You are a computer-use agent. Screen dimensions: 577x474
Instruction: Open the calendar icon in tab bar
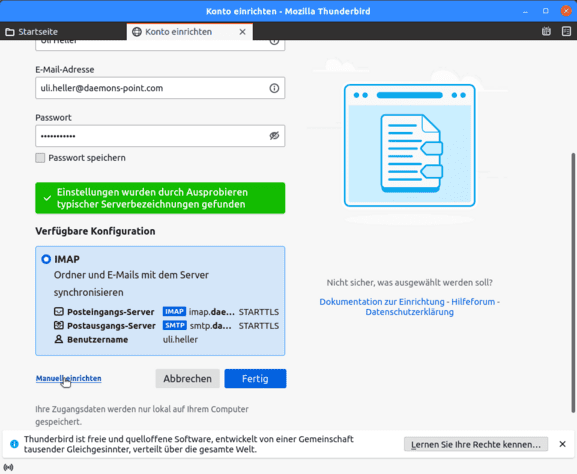pyautogui.click(x=546, y=32)
